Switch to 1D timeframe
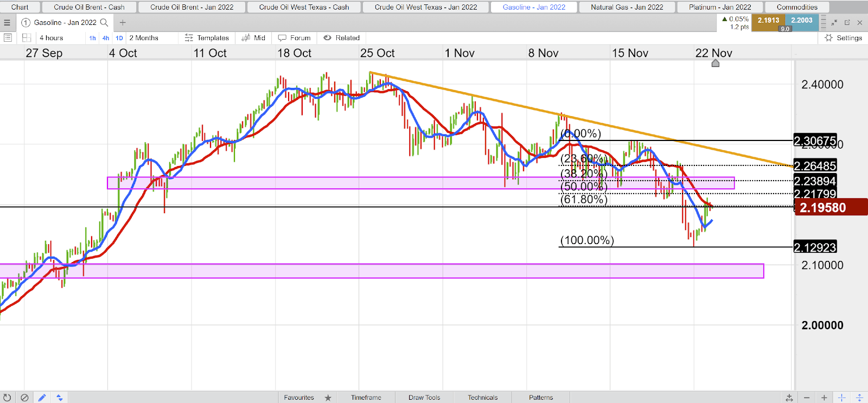 (x=119, y=38)
